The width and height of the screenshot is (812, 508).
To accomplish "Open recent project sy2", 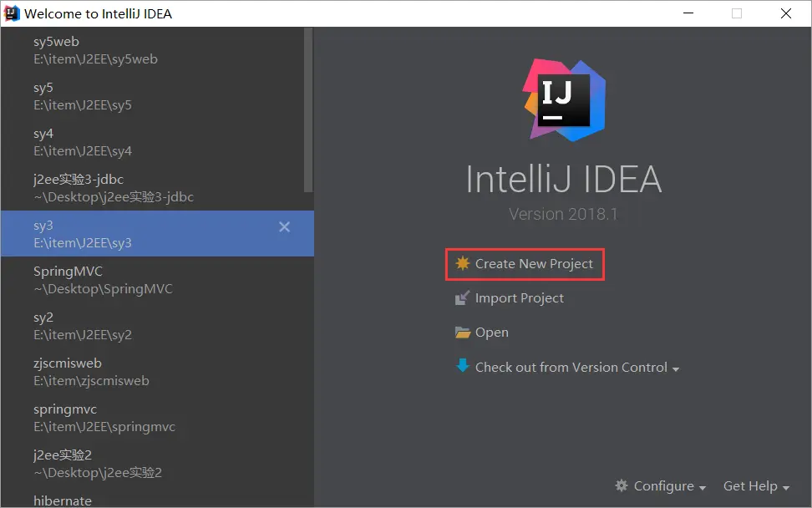I will (157, 326).
